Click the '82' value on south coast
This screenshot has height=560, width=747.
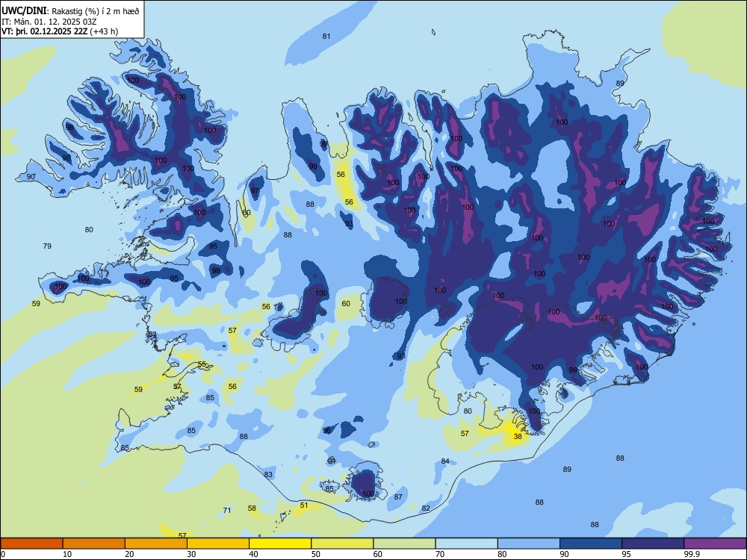pos(426,508)
